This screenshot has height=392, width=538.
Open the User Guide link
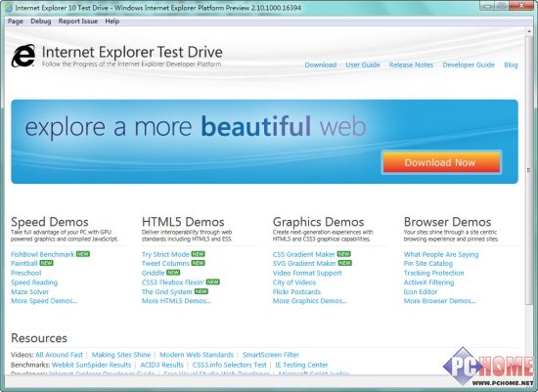(363, 65)
